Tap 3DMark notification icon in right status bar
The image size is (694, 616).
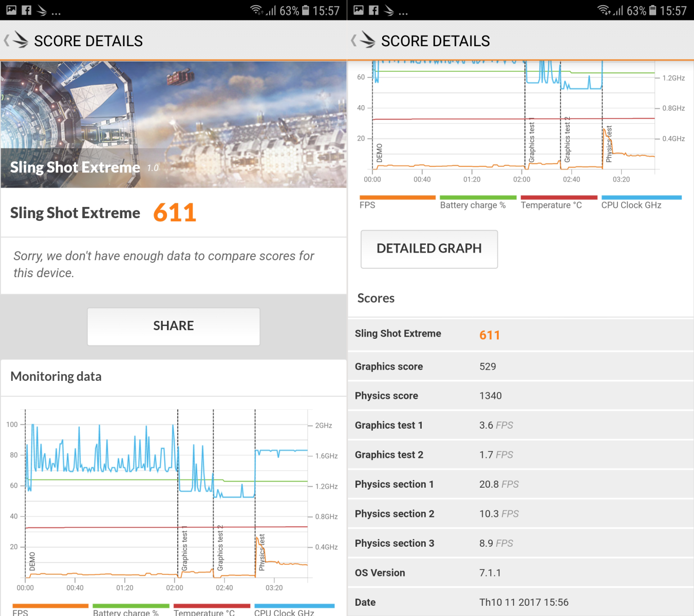tap(389, 10)
